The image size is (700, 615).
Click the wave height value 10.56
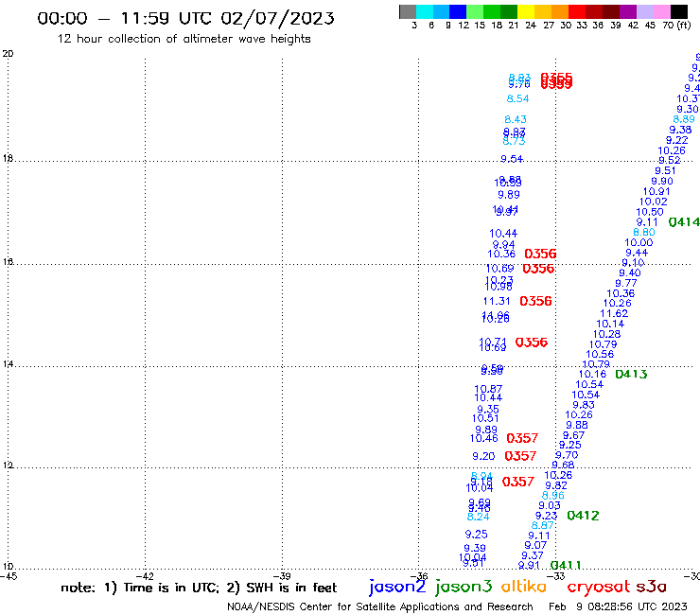coord(600,355)
